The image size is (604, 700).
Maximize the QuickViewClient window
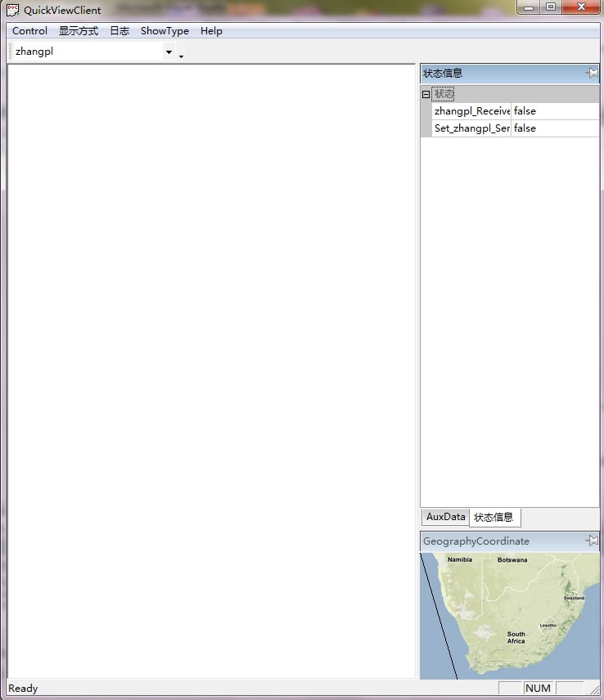point(551,7)
